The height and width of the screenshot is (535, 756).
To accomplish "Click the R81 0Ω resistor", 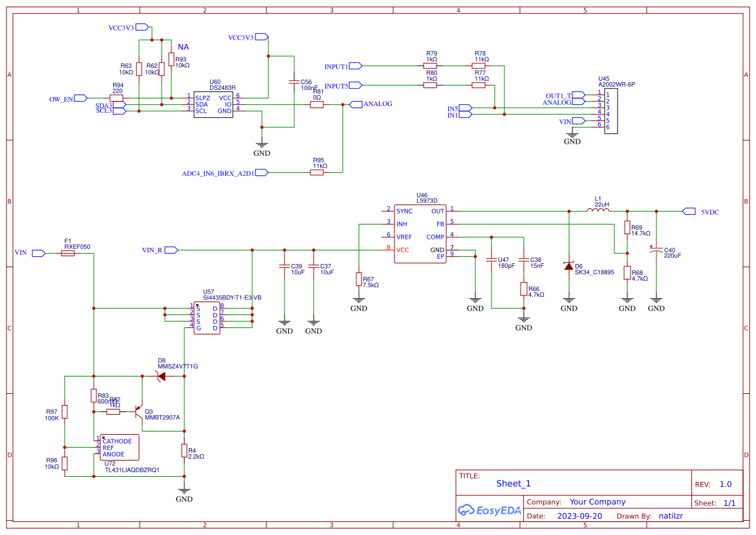I will click(317, 104).
